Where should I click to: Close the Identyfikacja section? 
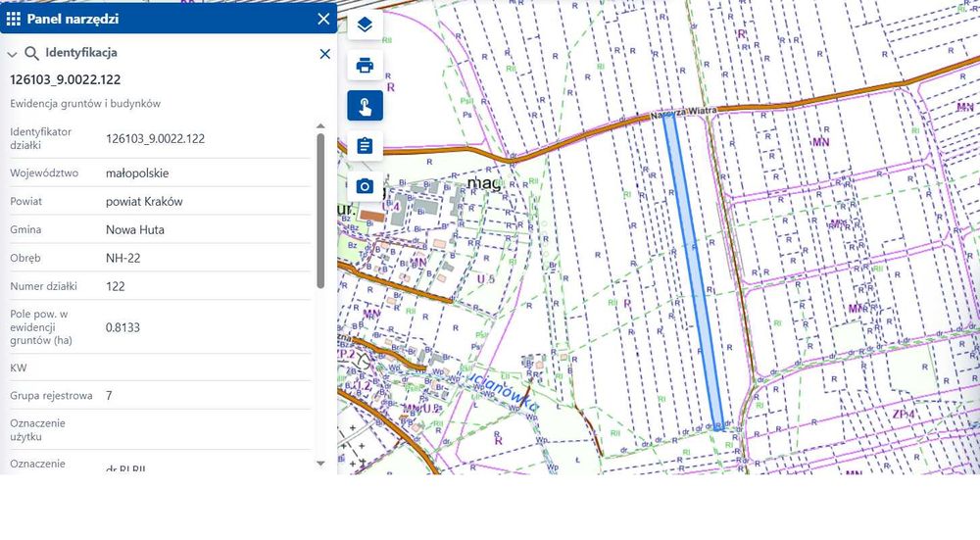(x=325, y=54)
